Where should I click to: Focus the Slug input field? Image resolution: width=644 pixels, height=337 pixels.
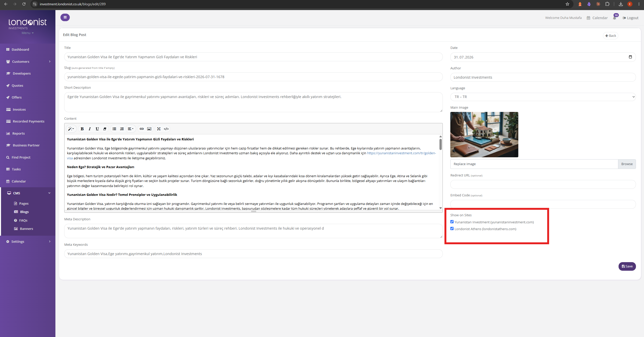coord(253,77)
